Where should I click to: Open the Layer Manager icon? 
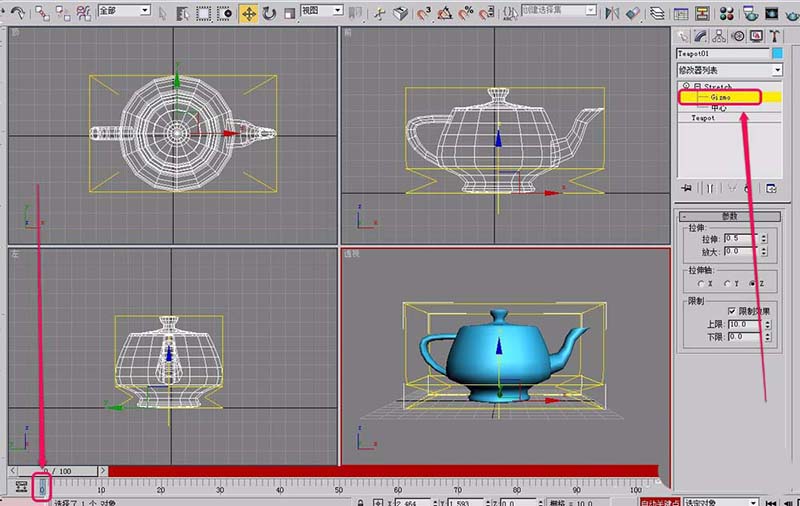click(657, 13)
